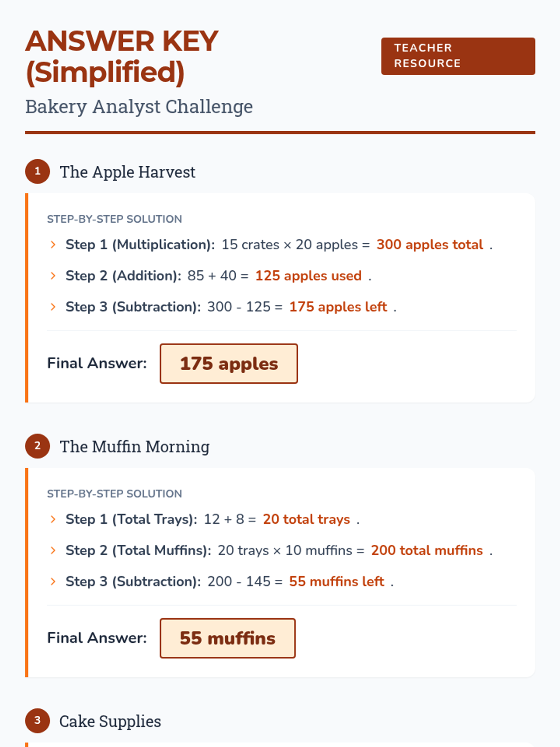Click chevron beside Step 2 (Total Muffins)

pos(53,550)
